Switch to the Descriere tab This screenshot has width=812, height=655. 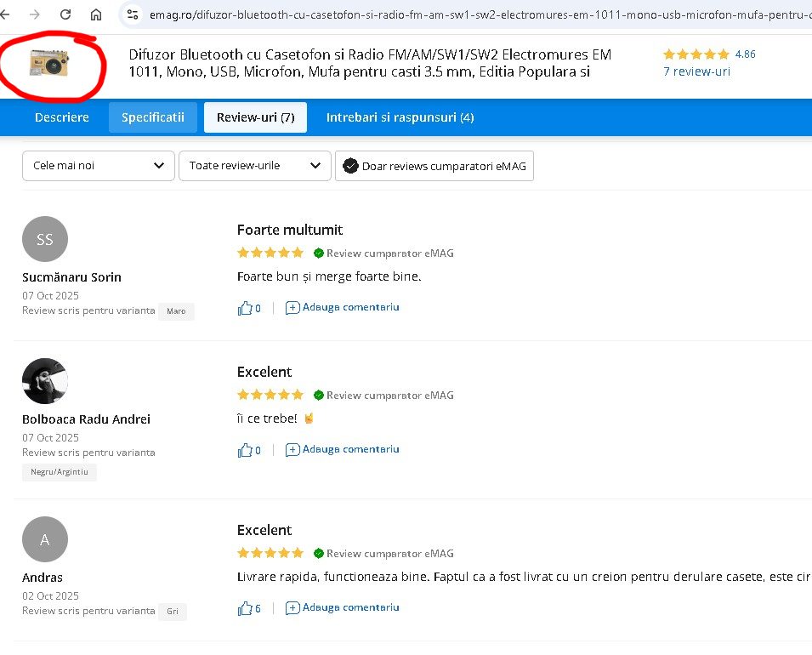(x=62, y=117)
